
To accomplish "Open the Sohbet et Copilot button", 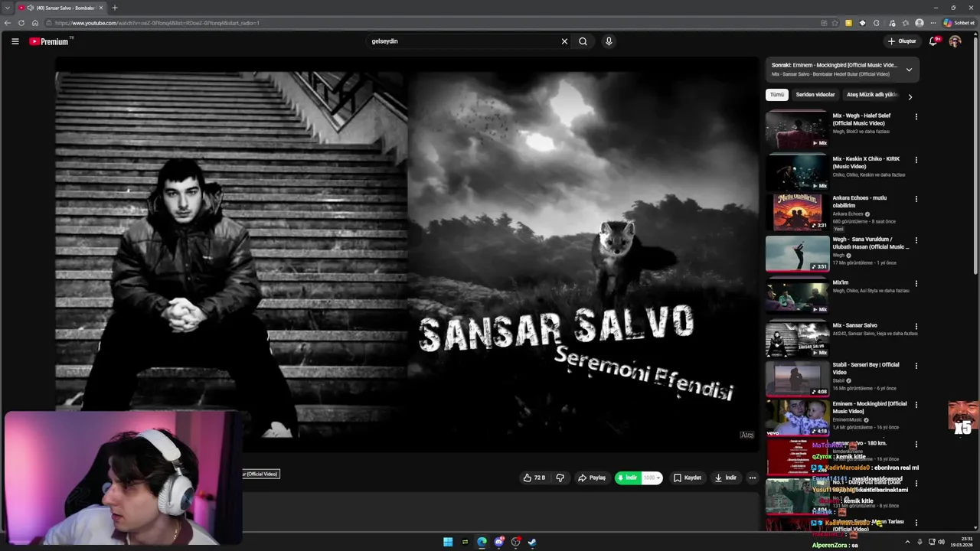I will (959, 23).
